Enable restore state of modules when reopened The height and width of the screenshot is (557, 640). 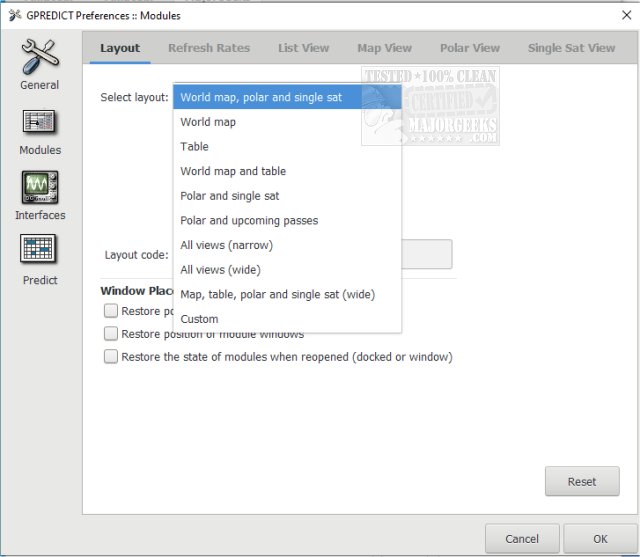click(x=111, y=357)
